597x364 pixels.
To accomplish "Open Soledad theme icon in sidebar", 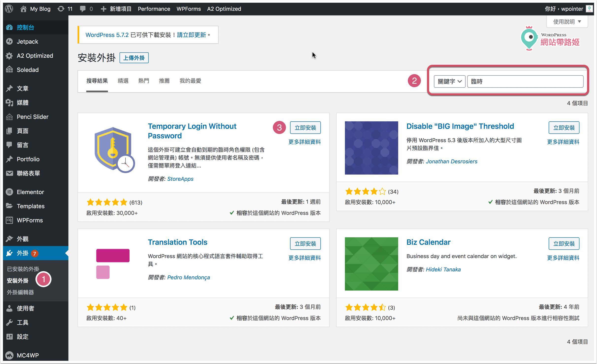I will pyautogui.click(x=9, y=70).
